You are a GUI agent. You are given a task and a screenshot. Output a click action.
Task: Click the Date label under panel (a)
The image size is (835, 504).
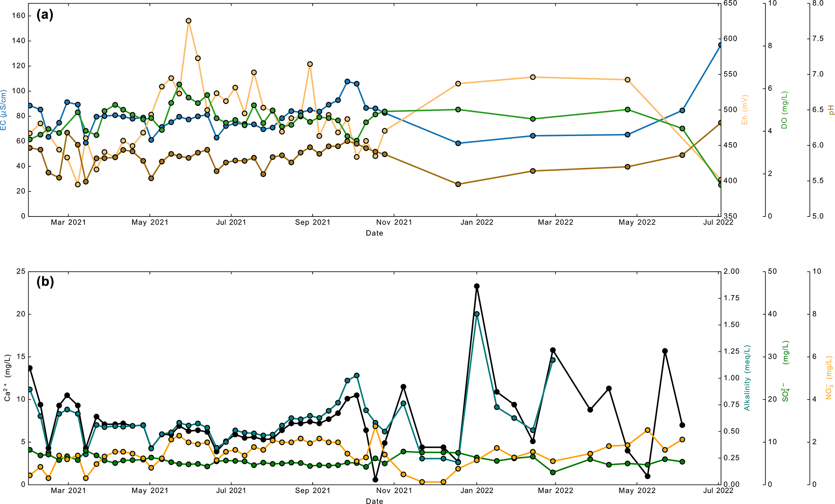click(x=374, y=233)
